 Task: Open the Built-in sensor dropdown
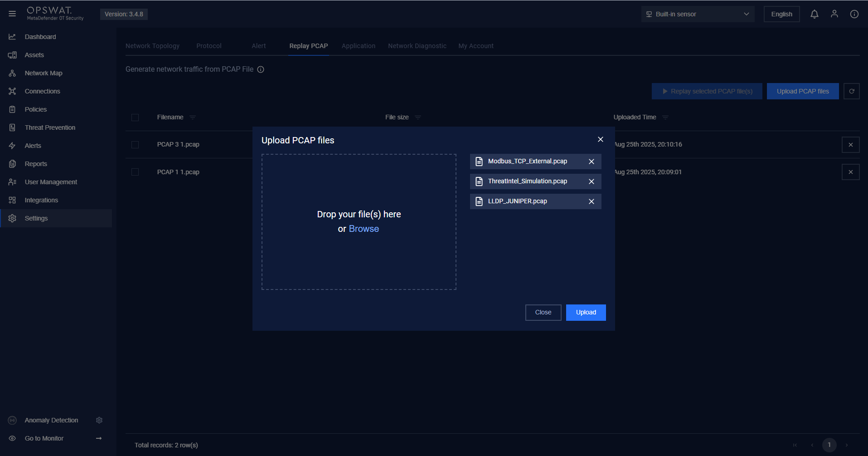point(698,14)
